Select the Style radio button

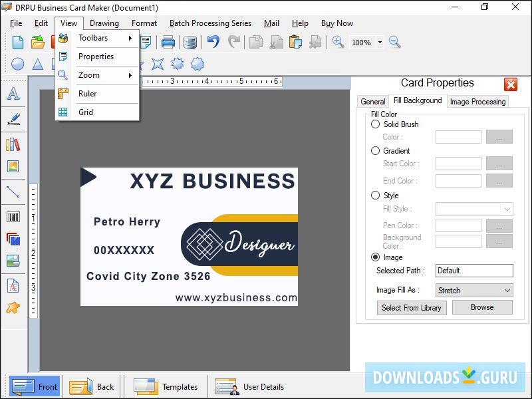tap(375, 195)
